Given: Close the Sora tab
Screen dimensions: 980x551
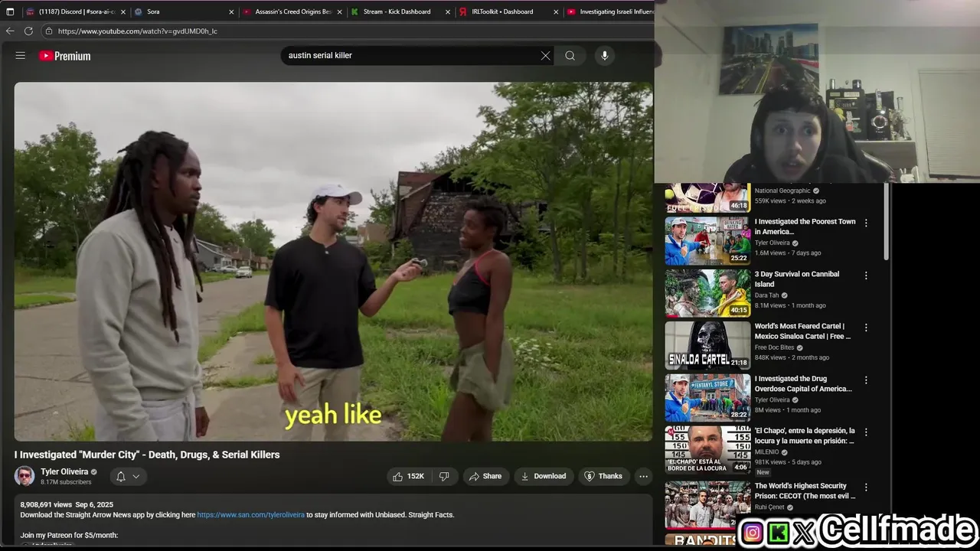Looking at the screenshot, I should pyautogui.click(x=231, y=11).
